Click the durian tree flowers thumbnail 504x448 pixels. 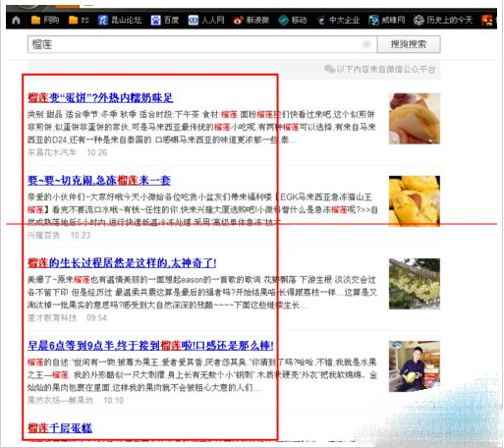pyautogui.click(x=415, y=284)
